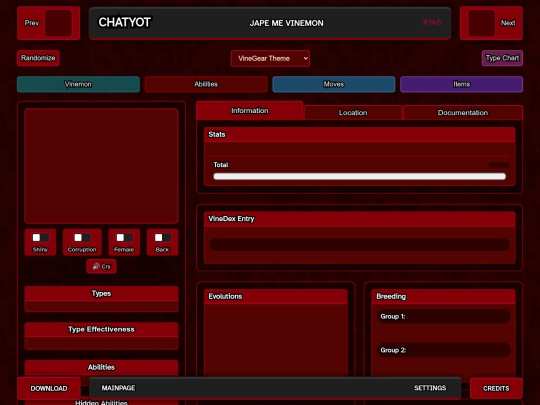Image resolution: width=540 pixels, height=405 pixels.
Task: Click the CHATYOT name title
Action: 124,22
